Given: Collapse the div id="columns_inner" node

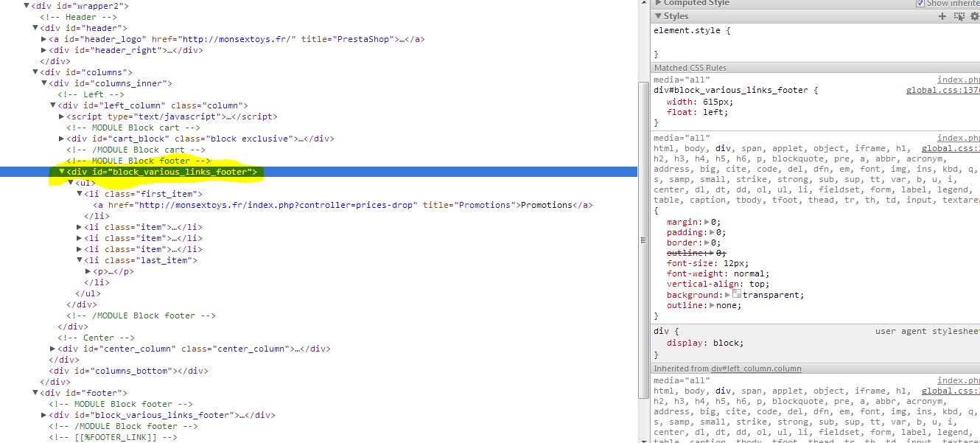Looking at the screenshot, I should pyautogui.click(x=44, y=83).
